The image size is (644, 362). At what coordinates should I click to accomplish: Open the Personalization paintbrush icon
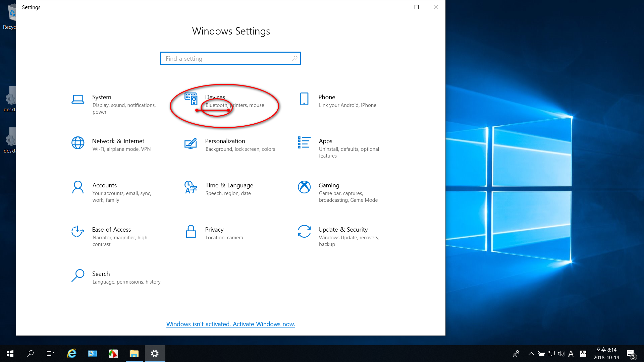(x=191, y=143)
